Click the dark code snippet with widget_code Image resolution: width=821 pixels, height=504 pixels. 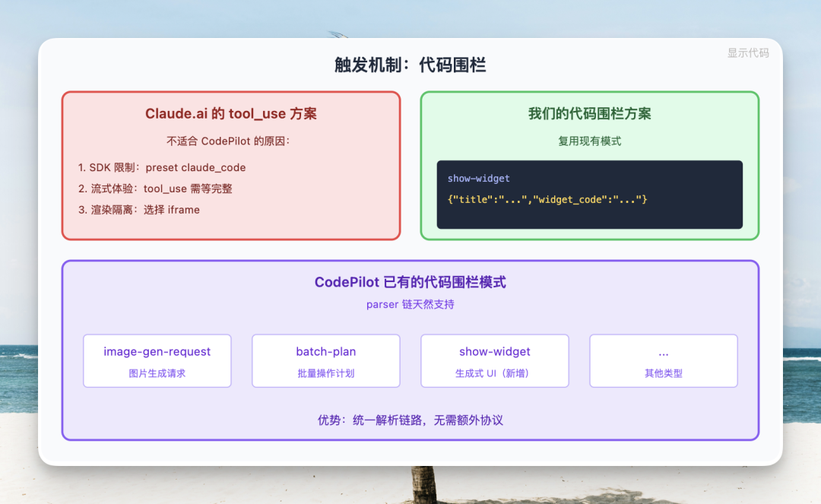point(590,194)
